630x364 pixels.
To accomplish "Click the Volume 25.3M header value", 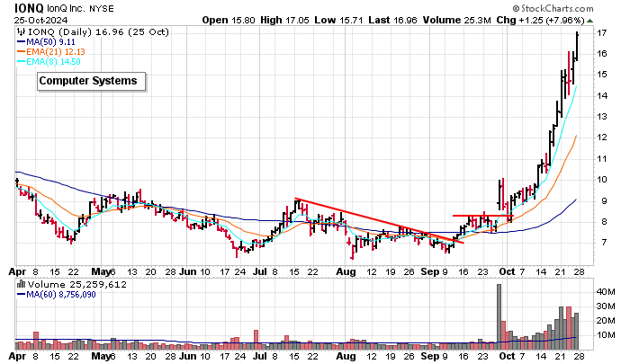I will [x=456, y=20].
